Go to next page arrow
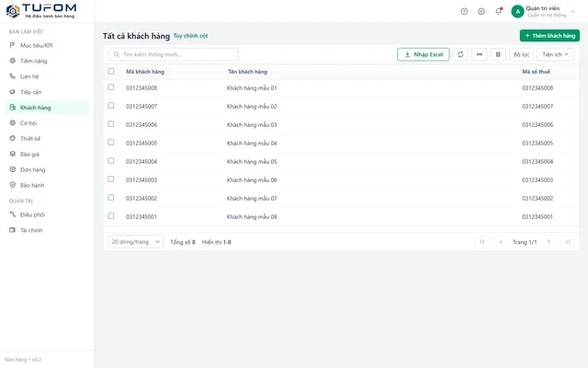Viewport: 588px width, 368px height. pos(548,242)
